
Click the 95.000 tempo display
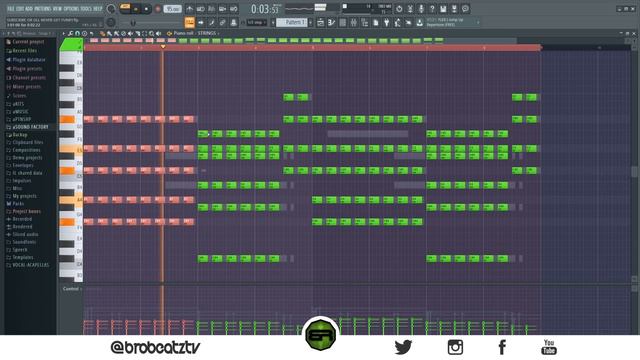click(x=173, y=9)
